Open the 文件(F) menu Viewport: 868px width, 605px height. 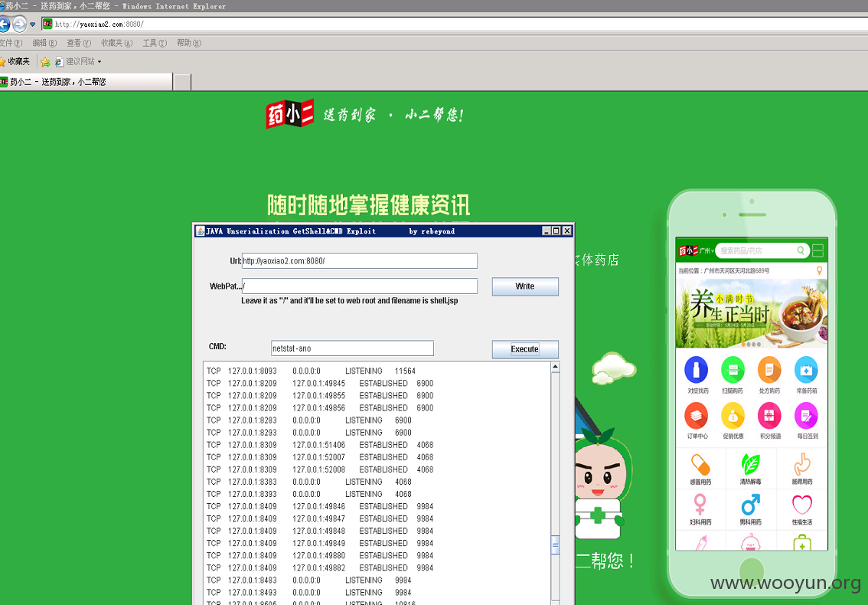click(x=11, y=43)
